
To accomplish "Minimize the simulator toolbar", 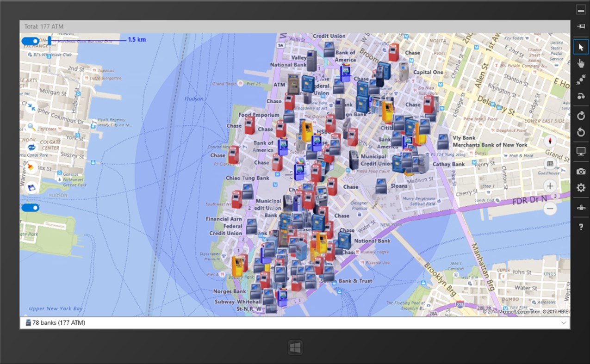I will [581, 10].
